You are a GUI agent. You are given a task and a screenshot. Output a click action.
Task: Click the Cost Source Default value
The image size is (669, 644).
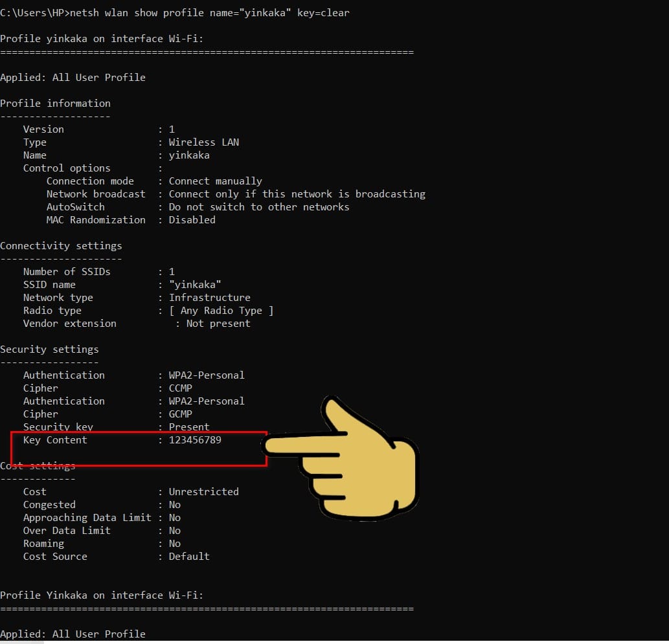pyautogui.click(x=189, y=556)
